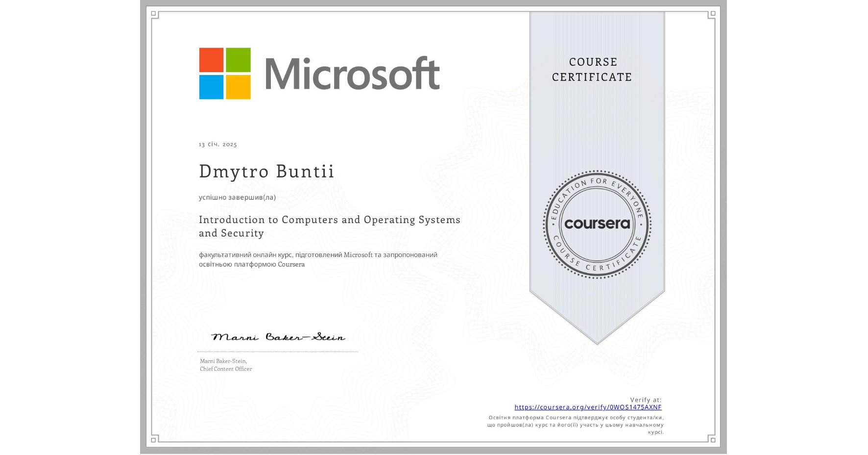Click the course title text
This screenshot has width=868, height=455.
tap(329, 226)
